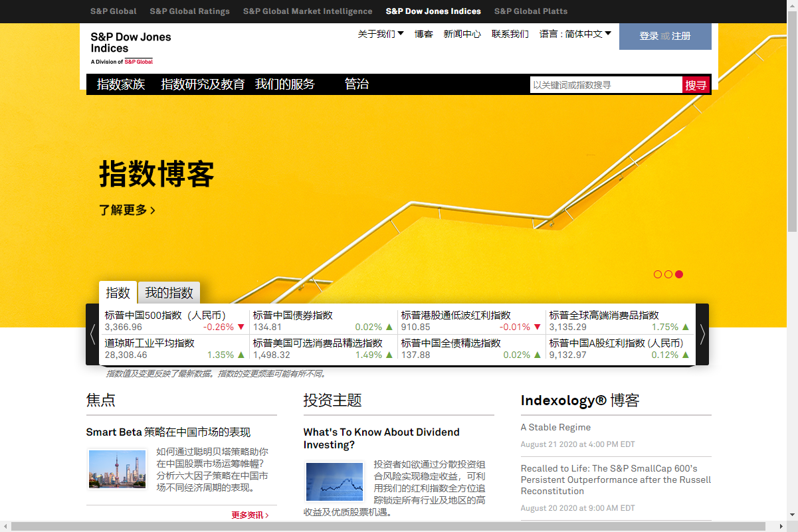Select the third filled carousel dot
The width and height of the screenshot is (798, 532).
tap(679, 274)
